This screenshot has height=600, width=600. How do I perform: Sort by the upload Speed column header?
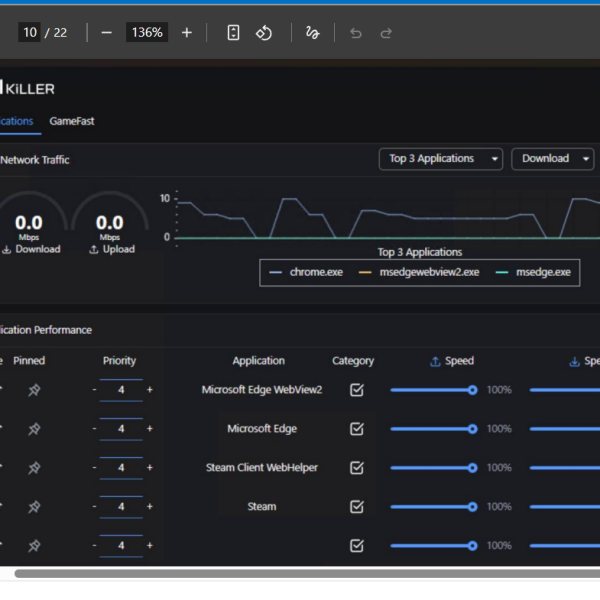point(452,360)
